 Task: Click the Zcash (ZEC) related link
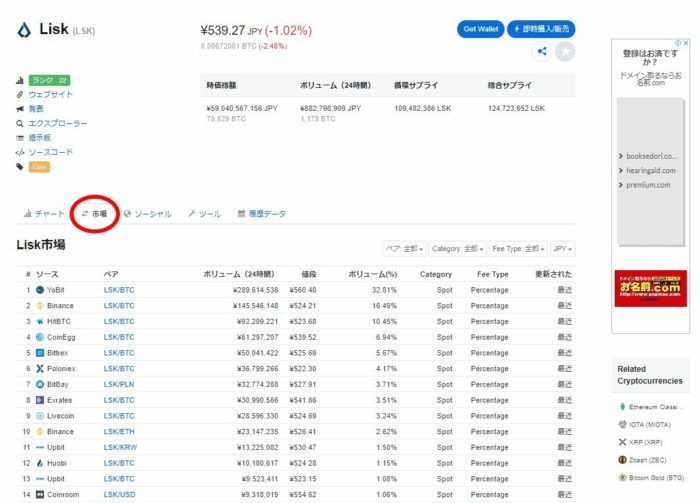(647, 460)
